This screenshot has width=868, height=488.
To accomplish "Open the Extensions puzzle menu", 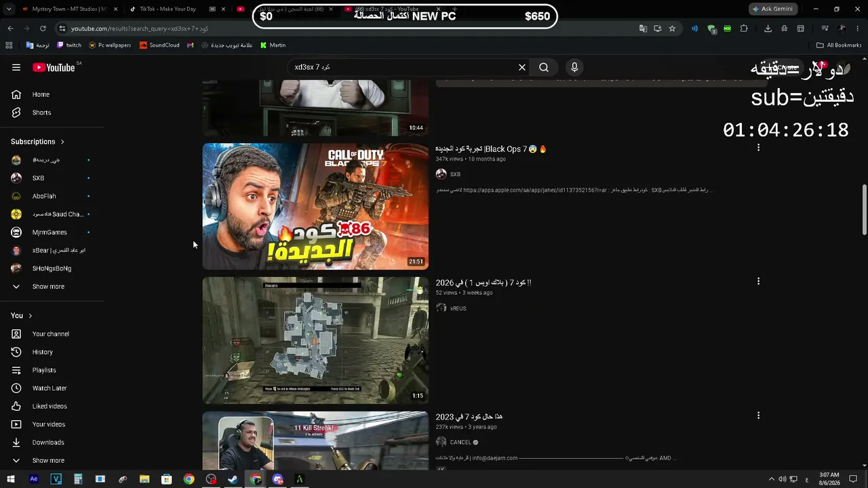I will pos(744,28).
